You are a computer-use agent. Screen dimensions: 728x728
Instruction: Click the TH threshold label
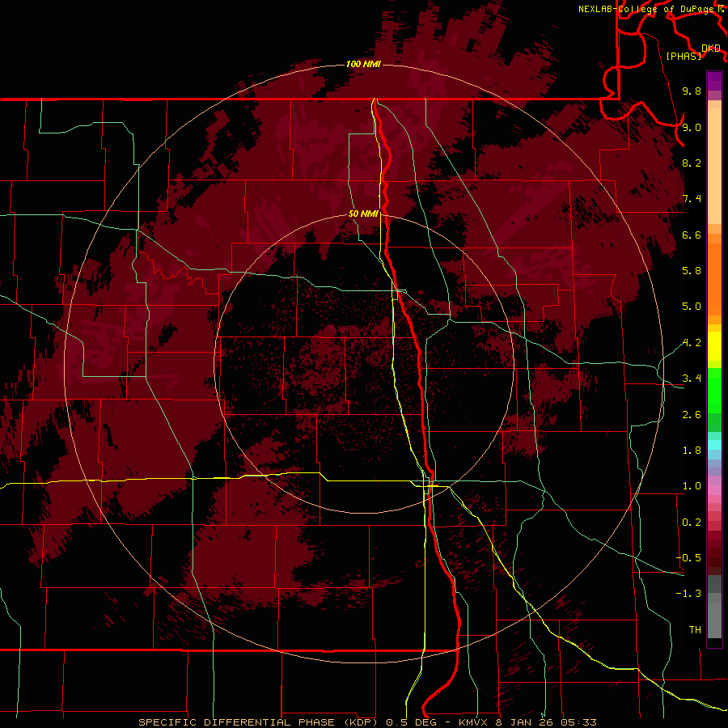pos(695,630)
